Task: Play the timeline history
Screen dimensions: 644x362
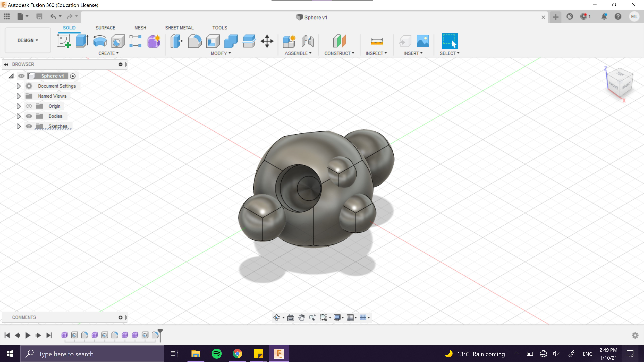Action: (x=28, y=335)
